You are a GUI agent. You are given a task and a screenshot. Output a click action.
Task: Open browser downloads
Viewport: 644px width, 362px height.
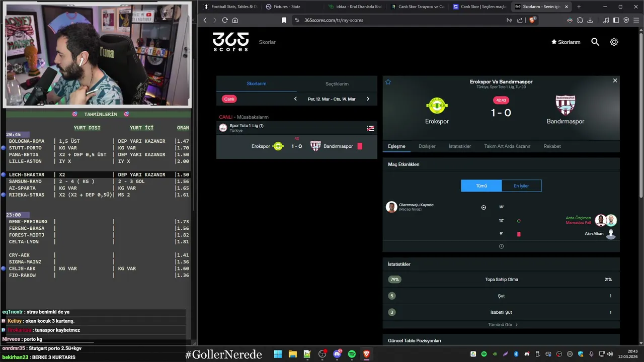pyautogui.click(x=590, y=20)
